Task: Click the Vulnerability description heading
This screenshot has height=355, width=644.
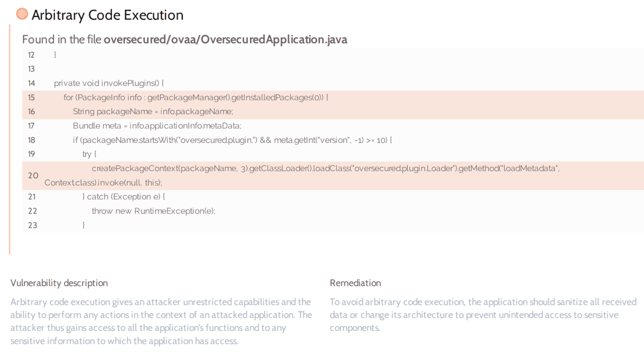Action: click(x=59, y=283)
